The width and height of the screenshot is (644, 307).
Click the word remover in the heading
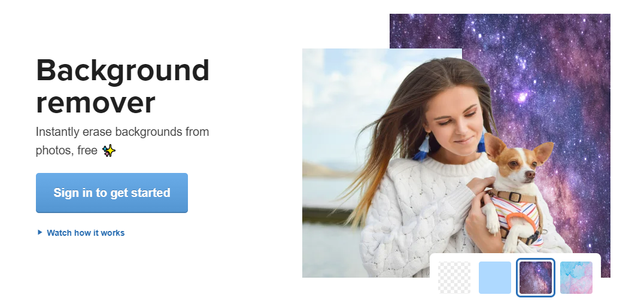[96, 102]
